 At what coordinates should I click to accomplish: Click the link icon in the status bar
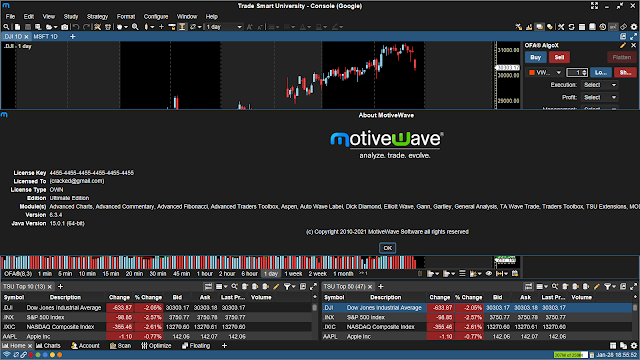click(24, 355)
